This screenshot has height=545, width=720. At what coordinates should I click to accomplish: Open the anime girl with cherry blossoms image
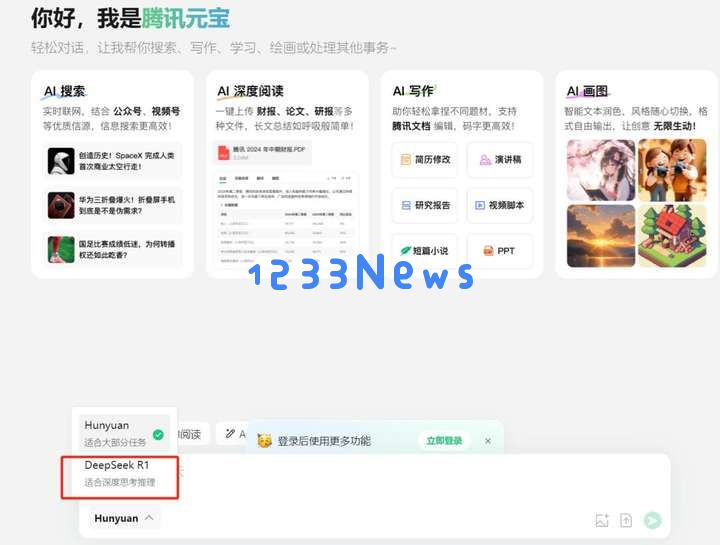(601, 170)
